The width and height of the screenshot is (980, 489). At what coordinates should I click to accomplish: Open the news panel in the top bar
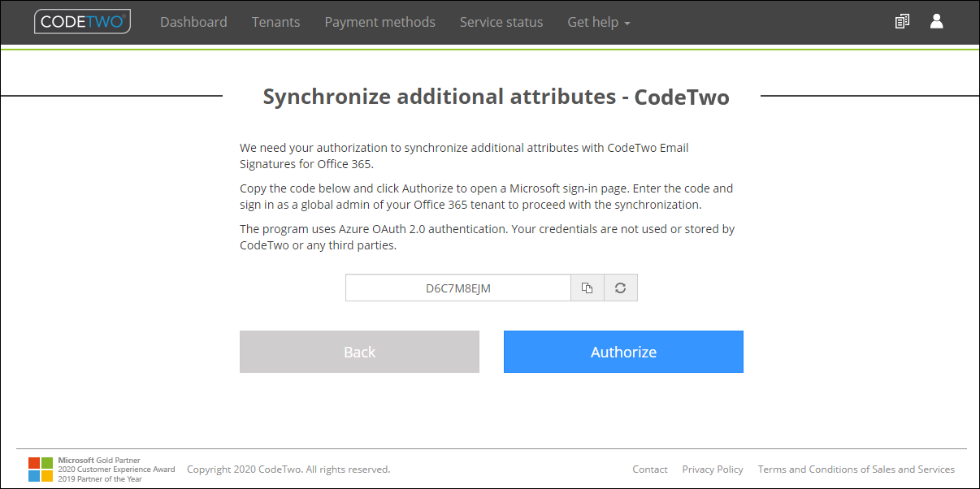[x=902, y=21]
